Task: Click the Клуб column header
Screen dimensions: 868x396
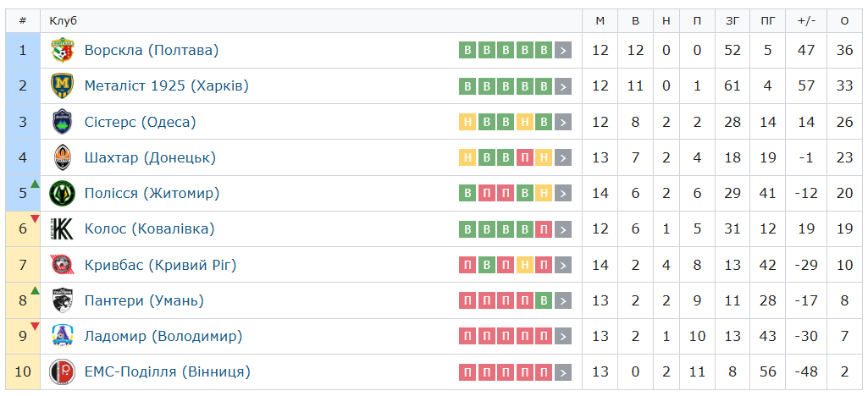Action: (x=63, y=20)
